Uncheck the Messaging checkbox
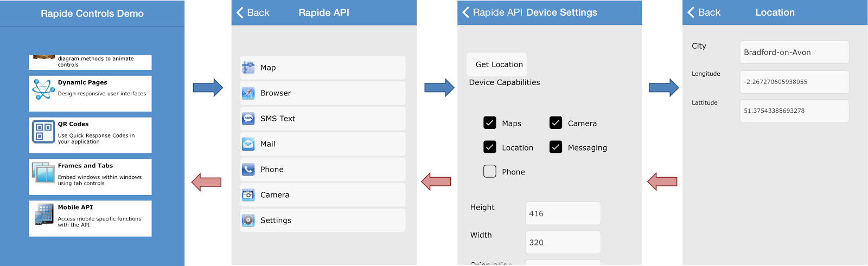This screenshot has width=868, height=266. click(556, 147)
